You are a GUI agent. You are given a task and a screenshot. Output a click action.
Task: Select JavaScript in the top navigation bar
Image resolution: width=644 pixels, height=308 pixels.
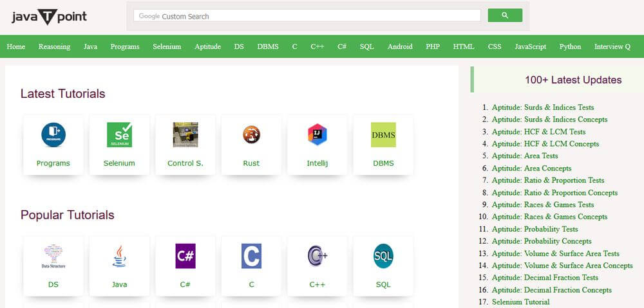click(x=530, y=47)
